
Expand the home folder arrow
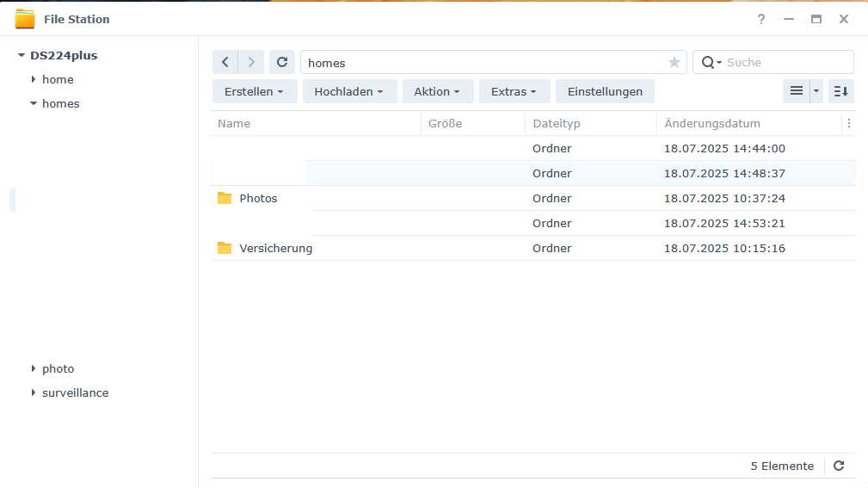pyautogui.click(x=34, y=79)
